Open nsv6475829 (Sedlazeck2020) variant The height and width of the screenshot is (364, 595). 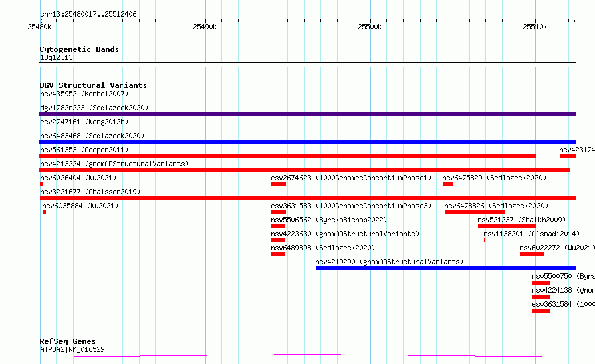pyautogui.click(x=494, y=178)
